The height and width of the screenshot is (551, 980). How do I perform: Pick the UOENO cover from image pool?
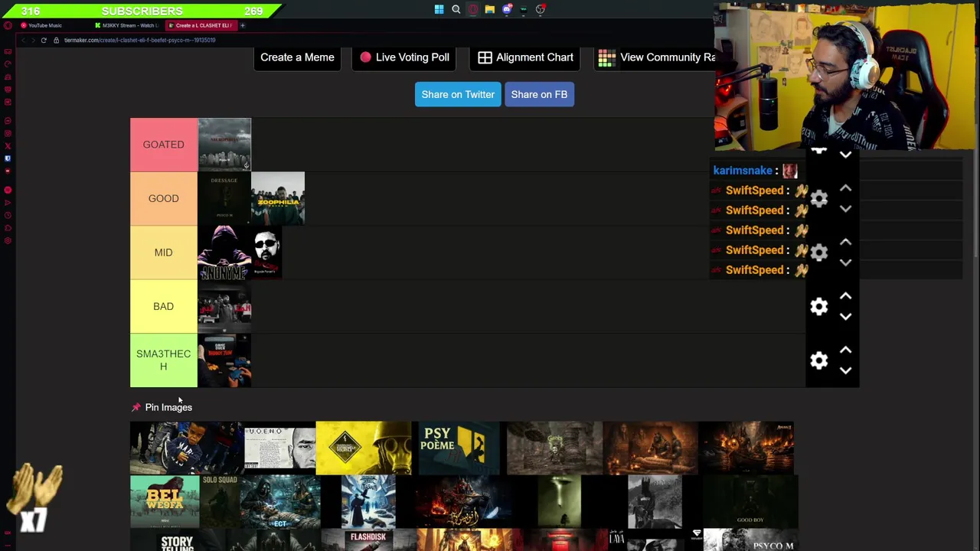279,448
